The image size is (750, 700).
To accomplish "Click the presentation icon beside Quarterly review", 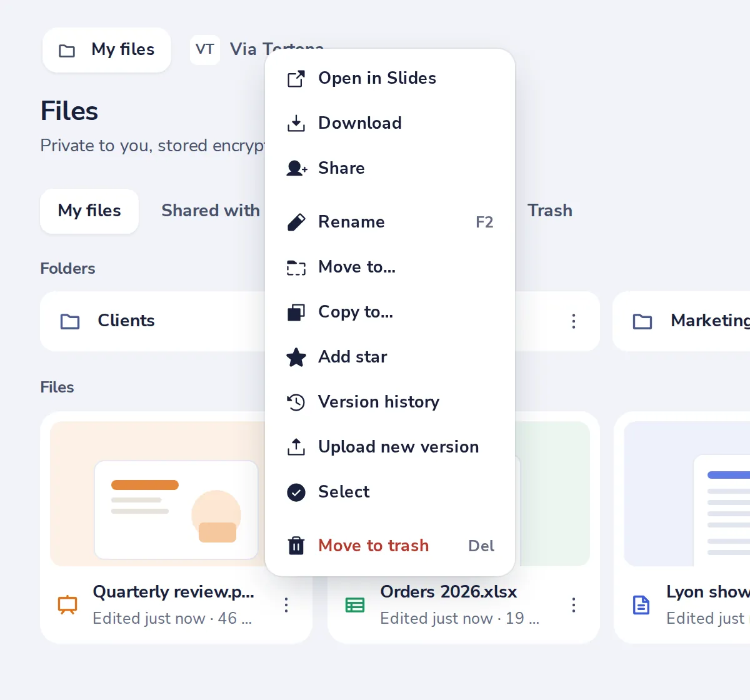I will (x=67, y=605).
